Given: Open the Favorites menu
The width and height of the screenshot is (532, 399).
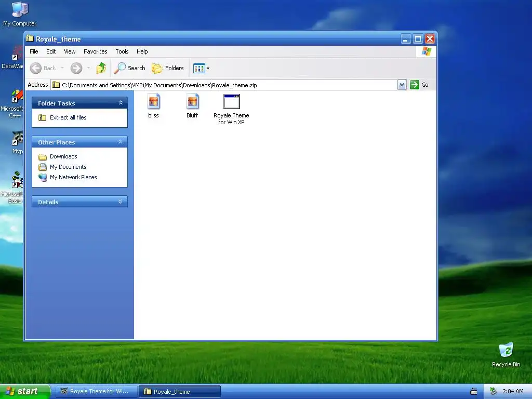Looking at the screenshot, I should pos(96,51).
